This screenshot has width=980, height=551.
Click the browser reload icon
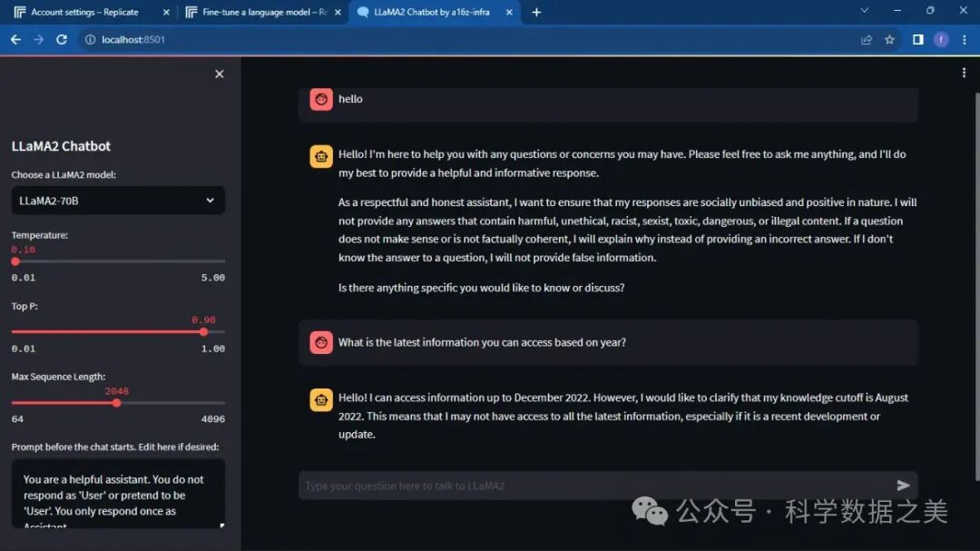[62, 40]
